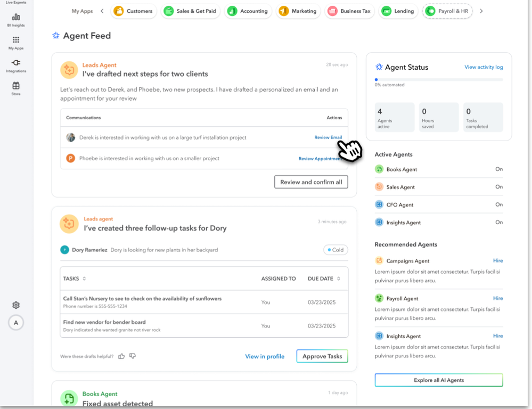Click the Customers app icon
Image resolution: width=532 pixels, height=409 pixels.
click(x=119, y=11)
